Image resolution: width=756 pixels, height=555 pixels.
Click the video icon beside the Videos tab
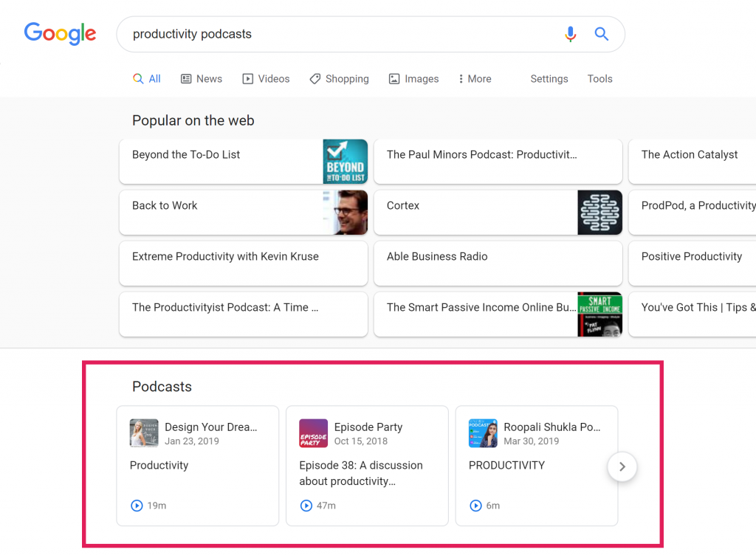click(x=247, y=78)
